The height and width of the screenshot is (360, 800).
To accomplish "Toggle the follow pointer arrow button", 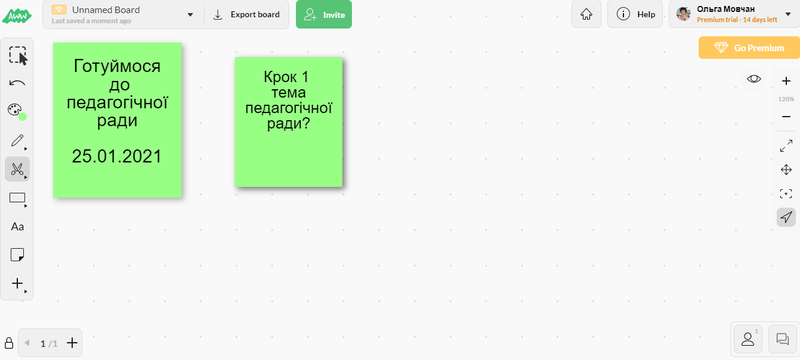I will point(786,217).
